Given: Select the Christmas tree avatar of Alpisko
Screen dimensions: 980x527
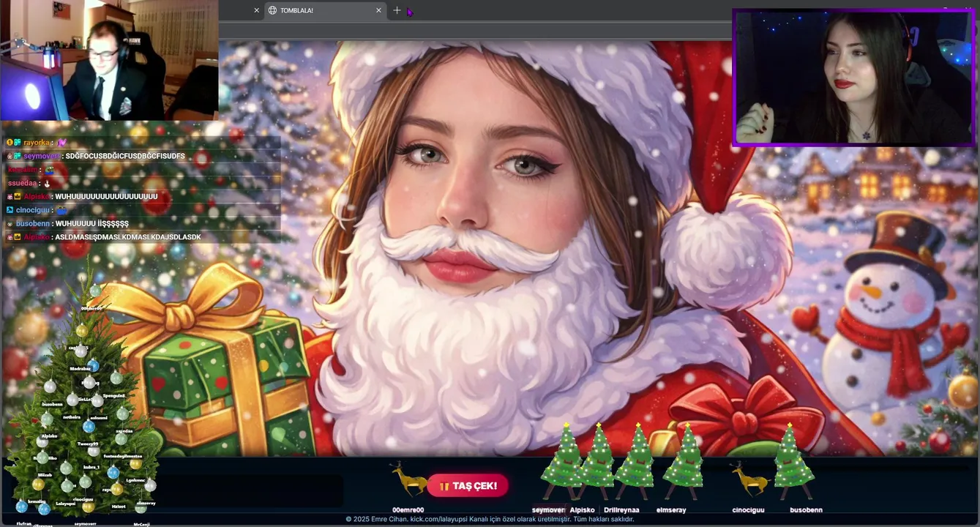Looking at the screenshot, I should click(598, 462).
